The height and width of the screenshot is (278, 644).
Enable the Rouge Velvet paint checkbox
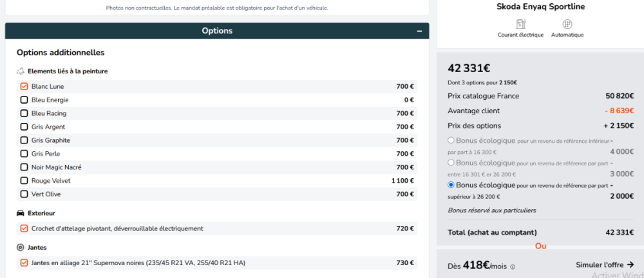click(24, 181)
